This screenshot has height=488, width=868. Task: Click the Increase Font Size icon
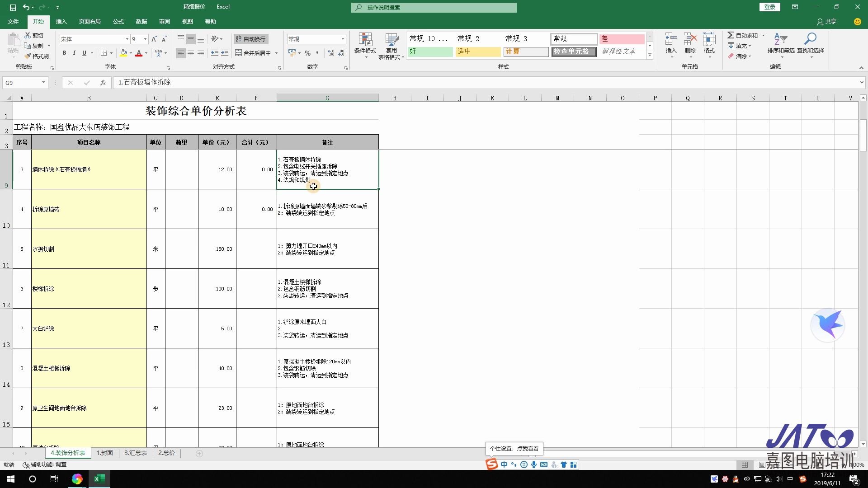(154, 39)
